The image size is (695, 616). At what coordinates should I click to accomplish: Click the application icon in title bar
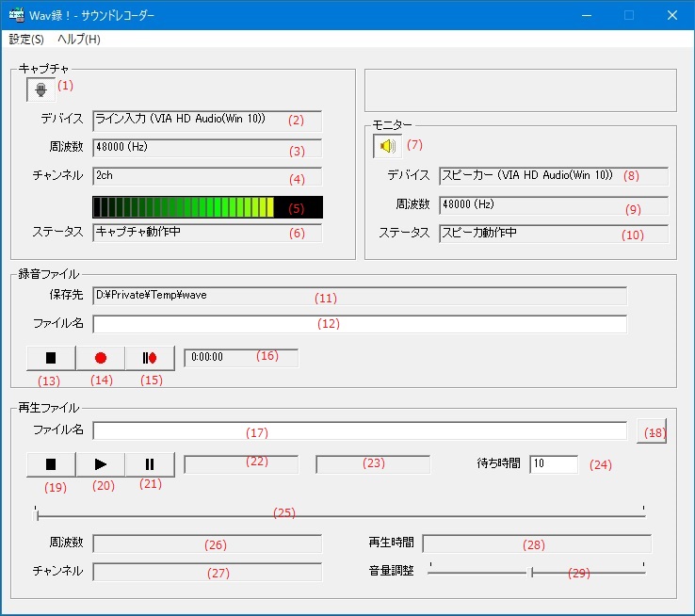[x=16, y=15]
